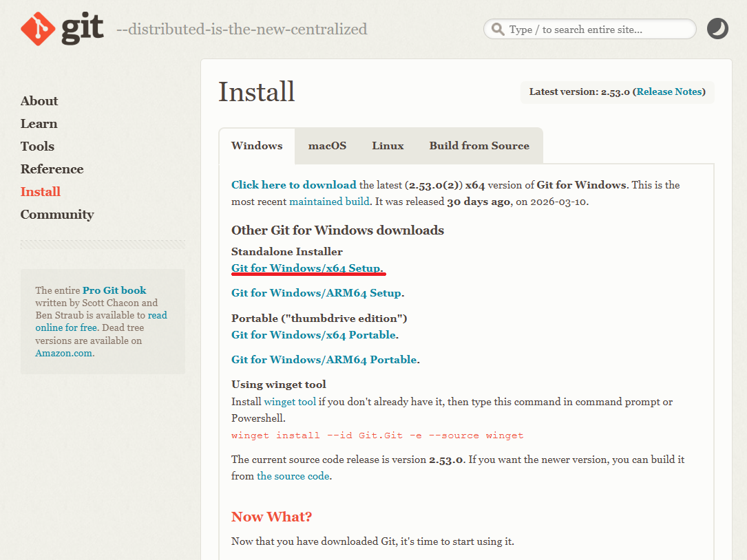
Task: Open the maintained build link
Action: pyautogui.click(x=329, y=202)
